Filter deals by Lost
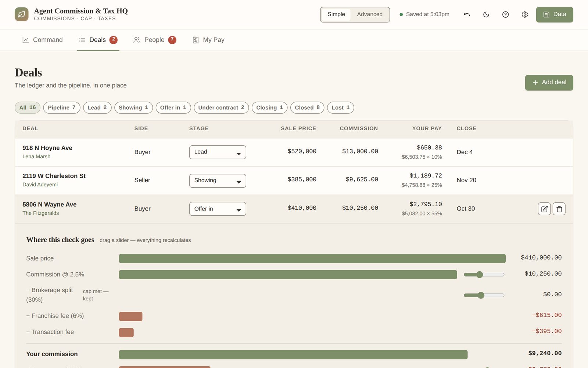 coord(341,107)
